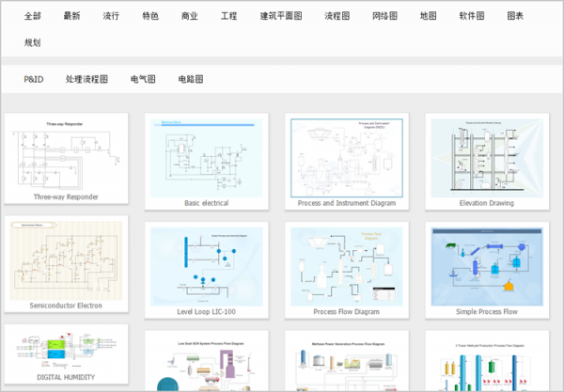Select the 电气图 subcategory

click(x=143, y=80)
